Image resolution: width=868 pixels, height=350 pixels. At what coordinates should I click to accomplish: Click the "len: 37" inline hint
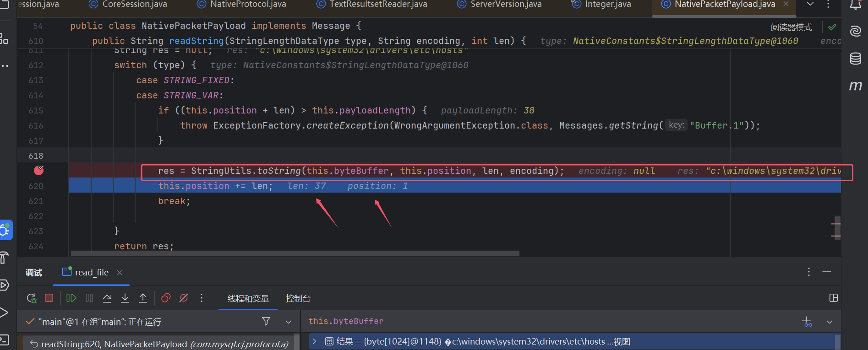pyautogui.click(x=306, y=186)
